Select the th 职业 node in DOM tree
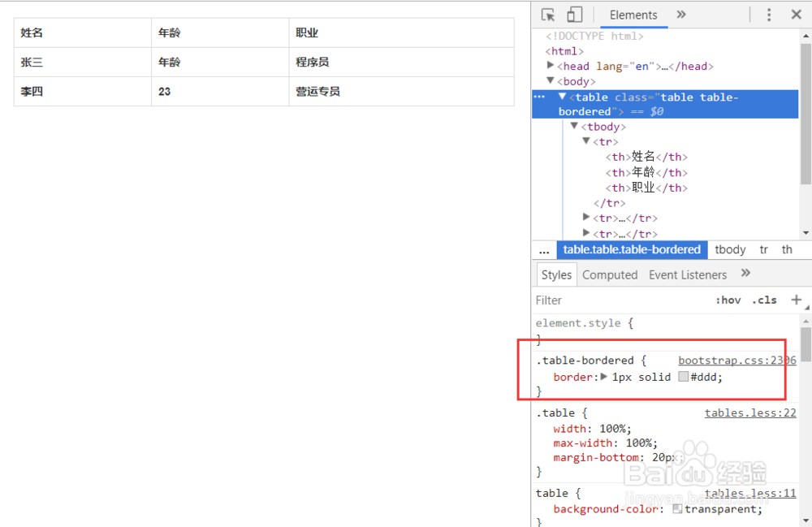This screenshot has width=812, height=527. [x=647, y=188]
